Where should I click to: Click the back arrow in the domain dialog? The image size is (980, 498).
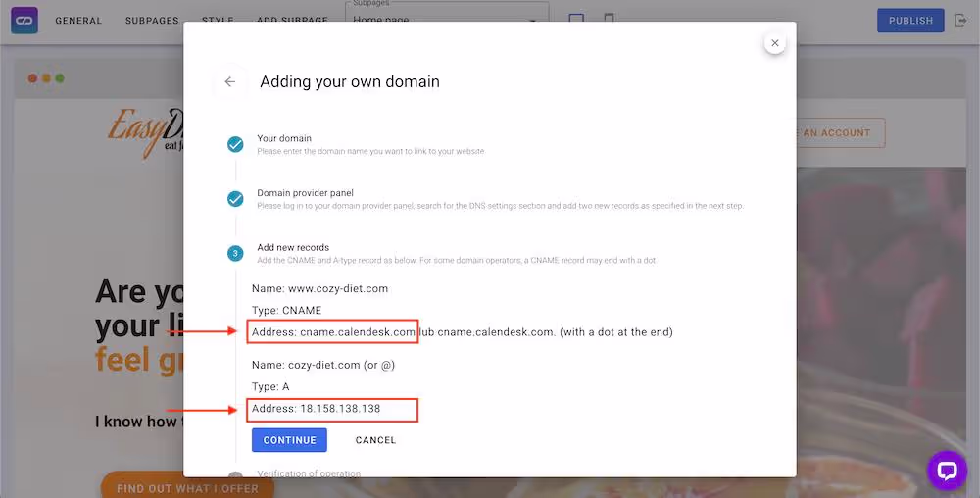(230, 82)
